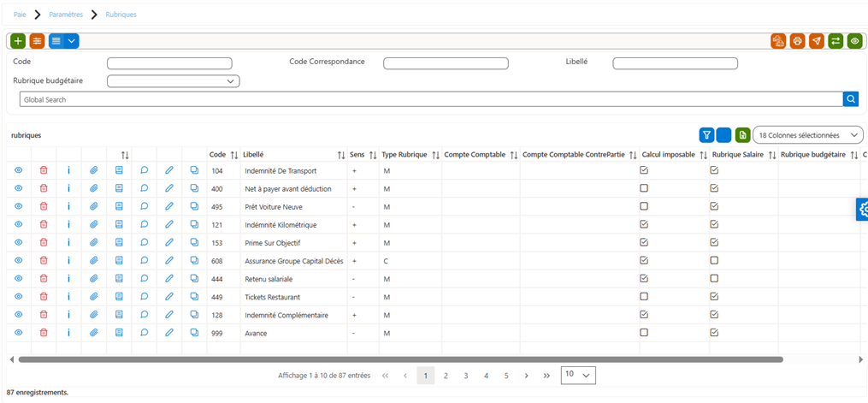Click the orange print icon in toolbar

(797, 41)
